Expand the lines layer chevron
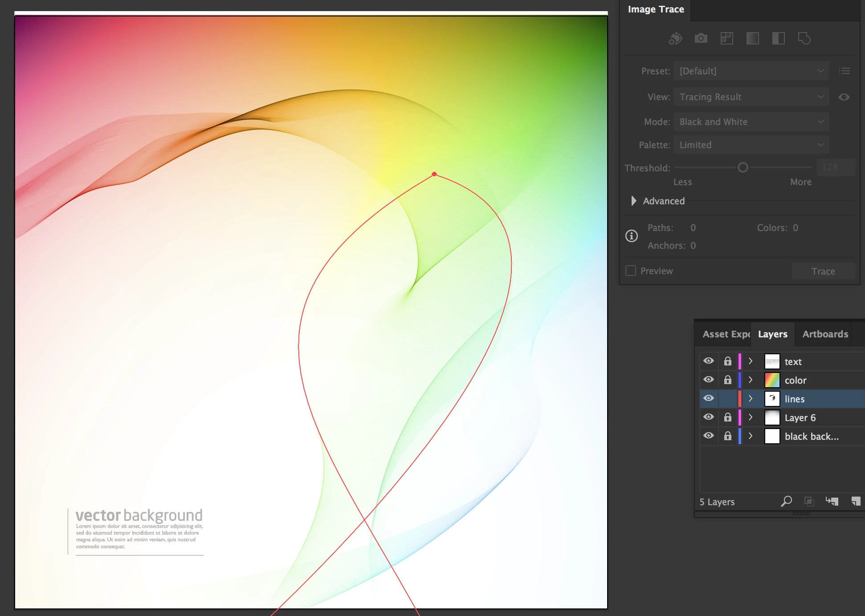This screenshot has width=865, height=616. pyautogui.click(x=751, y=399)
